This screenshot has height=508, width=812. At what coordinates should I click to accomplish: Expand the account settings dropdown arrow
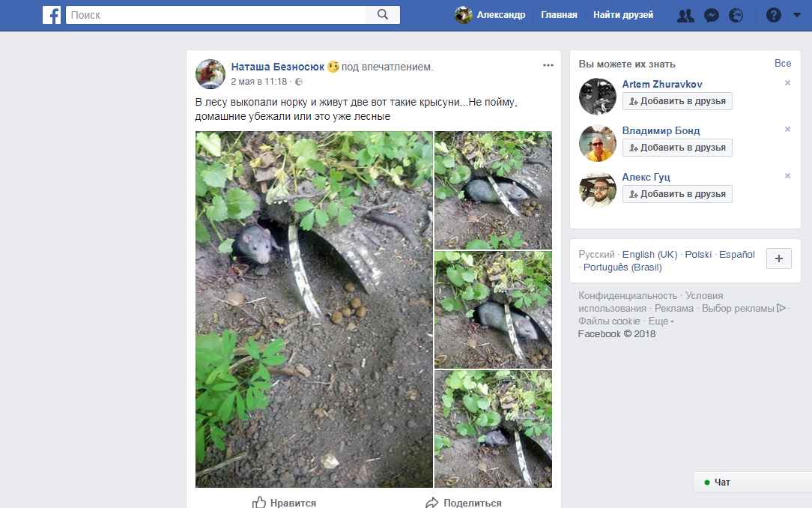[x=796, y=15]
